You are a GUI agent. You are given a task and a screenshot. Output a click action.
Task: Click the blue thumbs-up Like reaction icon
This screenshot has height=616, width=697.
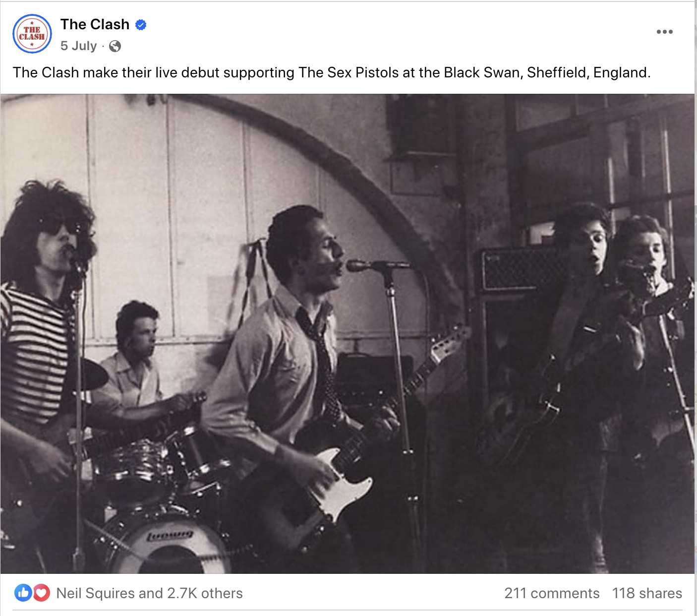[x=23, y=593]
